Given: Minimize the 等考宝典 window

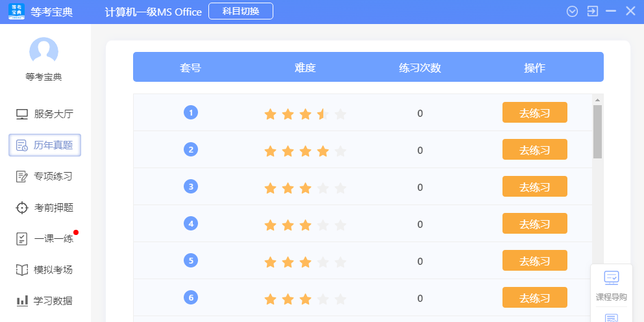Looking at the screenshot, I should pos(611,11).
